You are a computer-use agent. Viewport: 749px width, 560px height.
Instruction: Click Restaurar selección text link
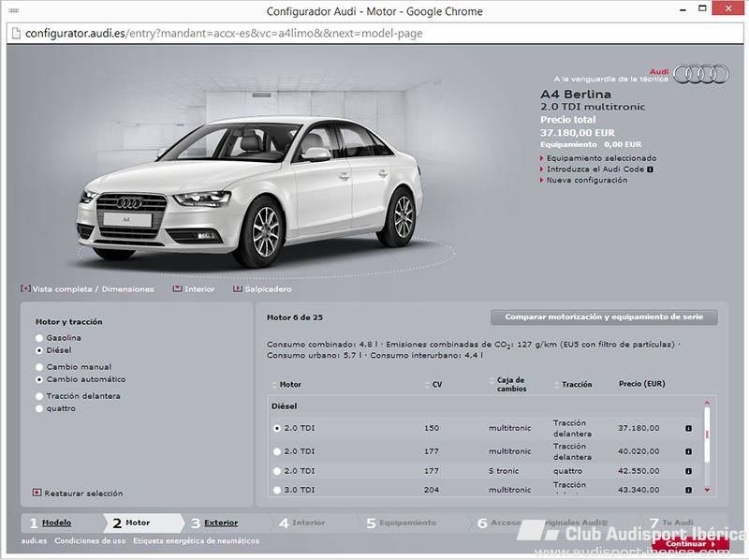[x=83, y=494]
